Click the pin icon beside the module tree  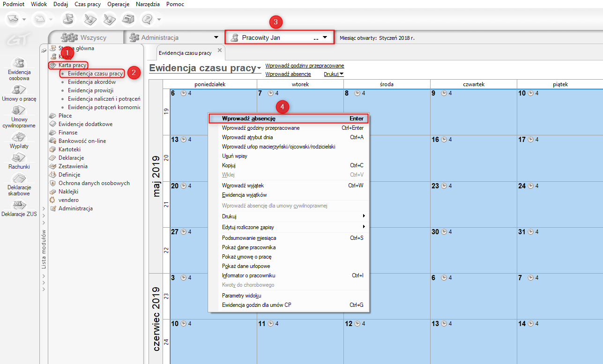click(x=44, y=50)
